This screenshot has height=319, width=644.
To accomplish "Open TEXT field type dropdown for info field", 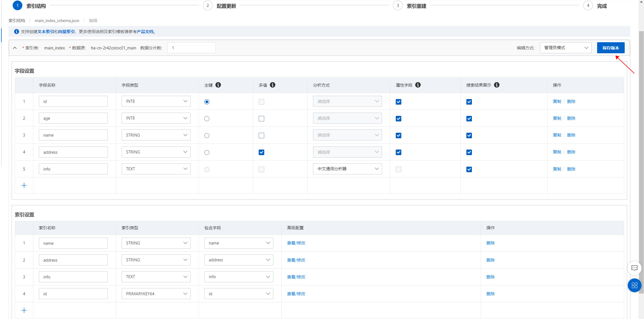I will [x=156, y=169].
